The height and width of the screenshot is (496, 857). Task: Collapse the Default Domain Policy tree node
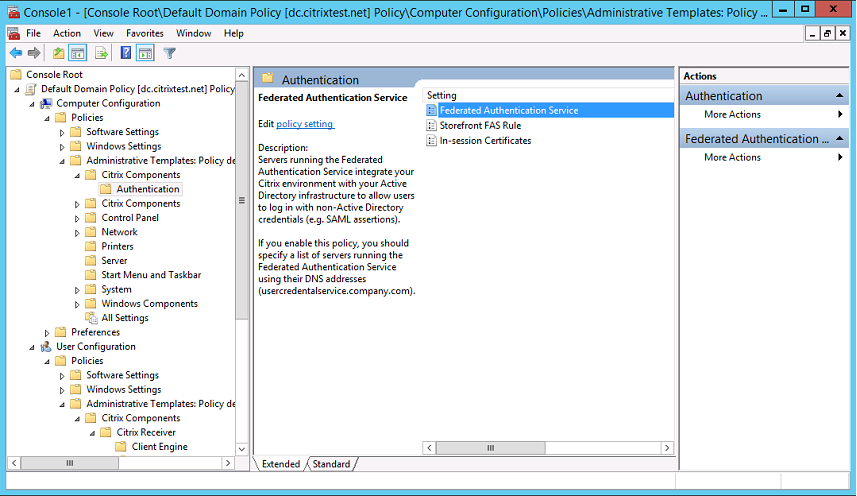pos(17,90)
